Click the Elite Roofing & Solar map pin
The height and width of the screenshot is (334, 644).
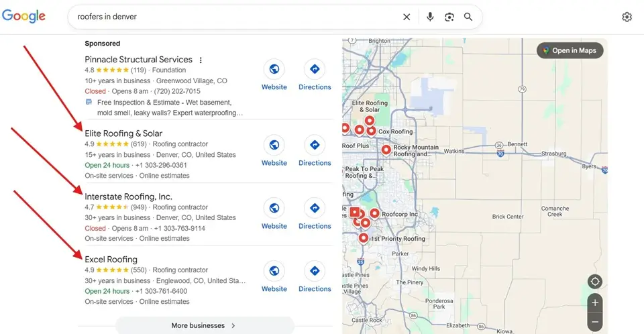click(369, 120)
